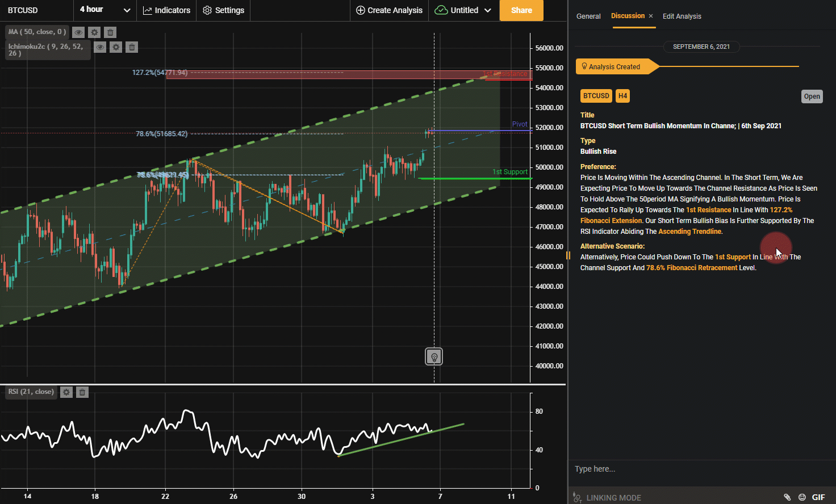This screenshot has width=836, height=504.
Task: Click the Create Analysis button
Action: [389, 10]
